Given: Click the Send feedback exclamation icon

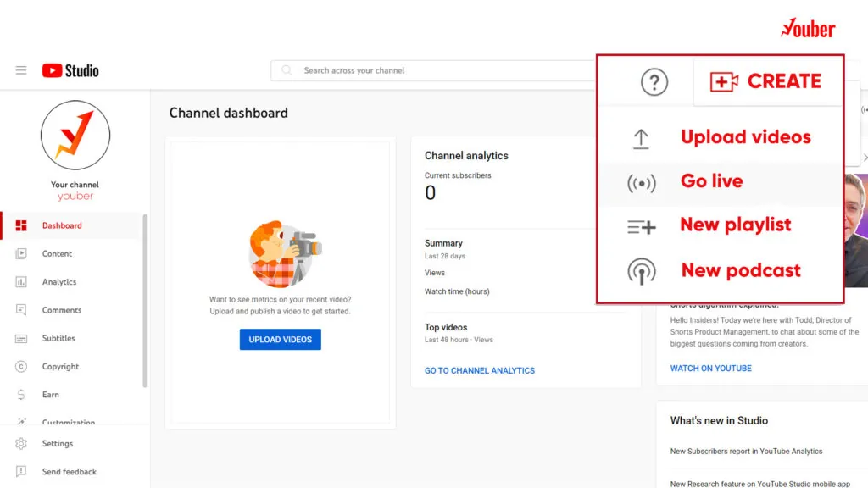Looking at the screenshot, I should click(21, 472).
